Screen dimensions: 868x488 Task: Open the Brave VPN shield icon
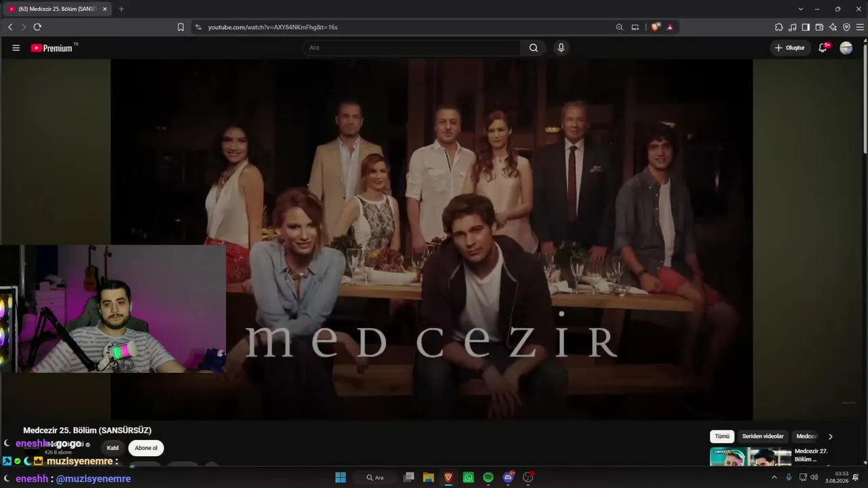pyautogui.click(x=846, y=27)
